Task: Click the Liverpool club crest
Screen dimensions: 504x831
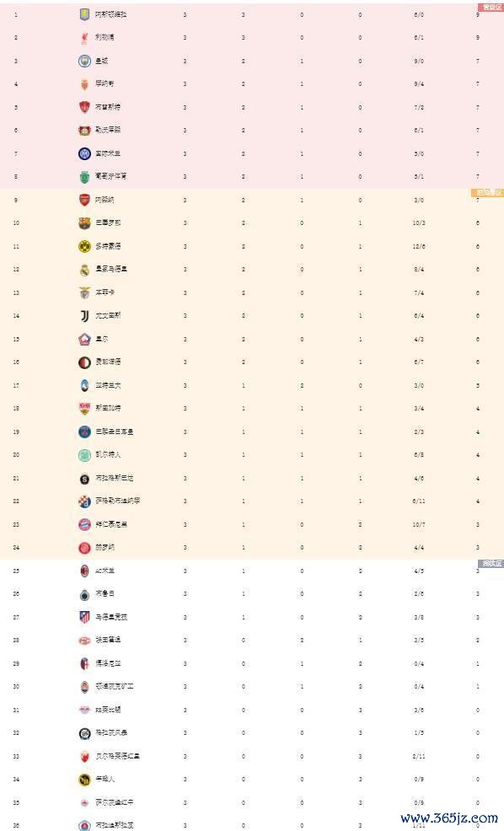Action: coord(84,38)
